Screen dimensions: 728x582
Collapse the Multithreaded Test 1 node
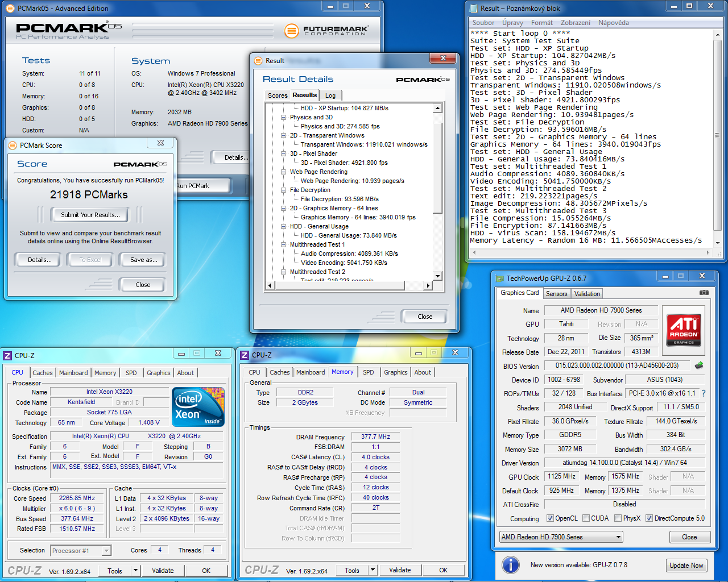283,244
